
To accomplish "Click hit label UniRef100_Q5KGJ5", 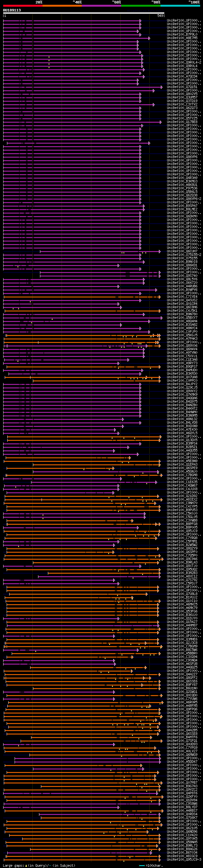I will 182,335.
